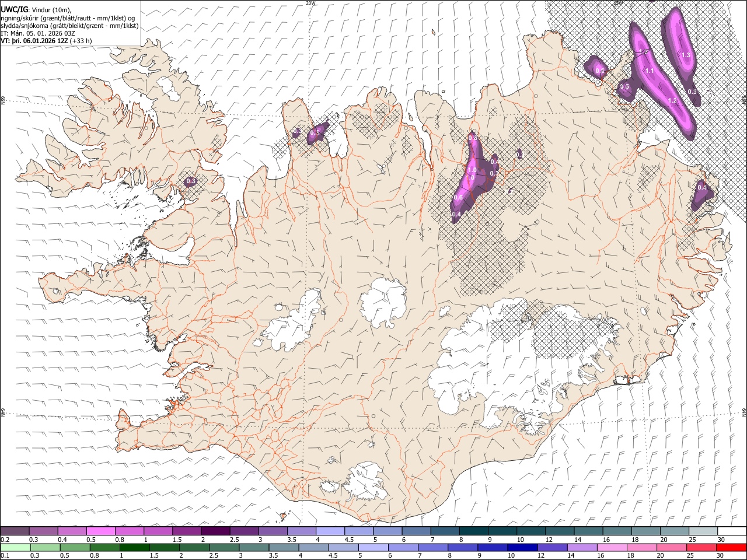The width and height of the screenshot is (747, 560).
Task: Click the violet 12 swatch in lower rain legend
Action: coord(552,547)
